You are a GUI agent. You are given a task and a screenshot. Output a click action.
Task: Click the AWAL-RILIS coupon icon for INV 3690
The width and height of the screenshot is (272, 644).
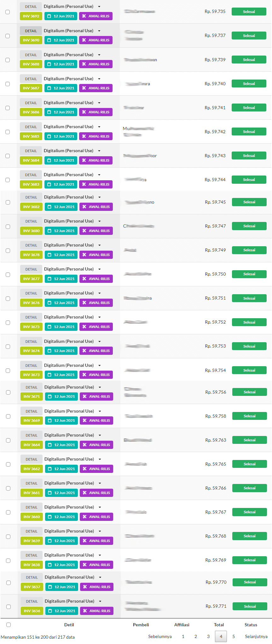[84, 40]
